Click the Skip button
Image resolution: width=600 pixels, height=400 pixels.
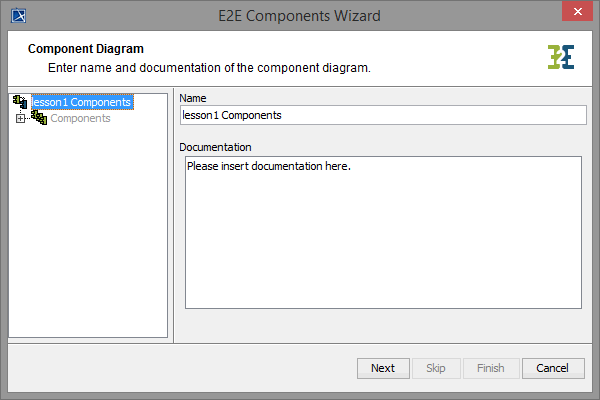pyautogui.click(x=436, y=368)
